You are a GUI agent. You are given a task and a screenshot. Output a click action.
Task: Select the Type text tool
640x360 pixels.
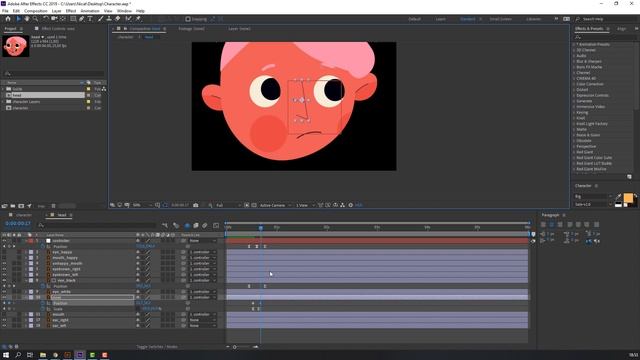click(90, 19)
